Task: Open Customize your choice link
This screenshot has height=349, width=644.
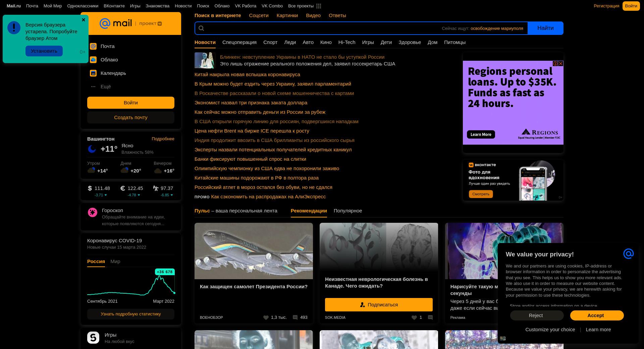Action: [x=550, y=330]
